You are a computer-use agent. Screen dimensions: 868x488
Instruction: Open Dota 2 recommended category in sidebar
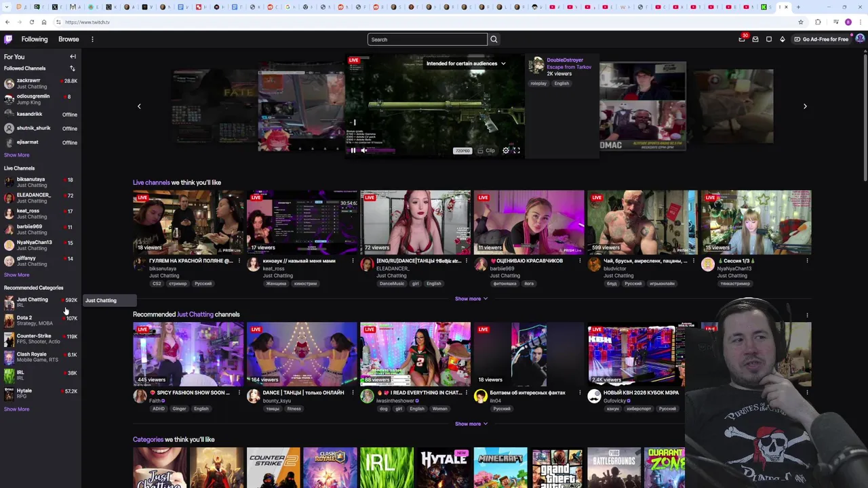pyautogui.click(x=40, y=321)
